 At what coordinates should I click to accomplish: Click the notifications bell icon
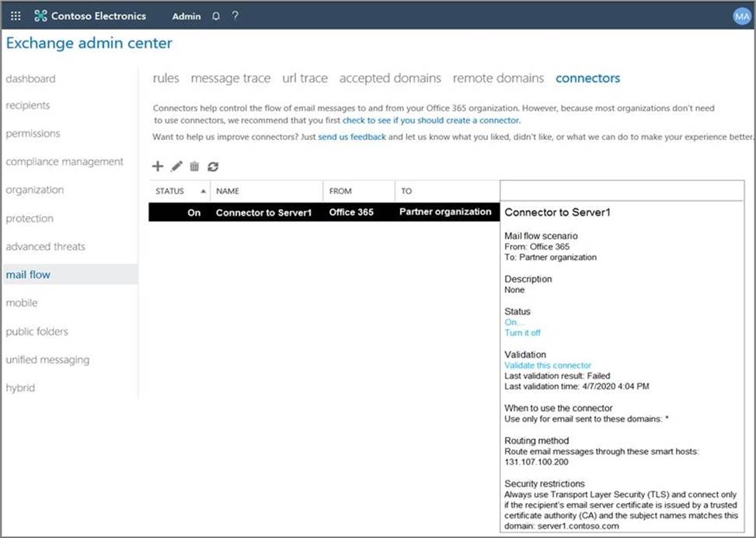pyautogui.click(x=216, y=16)
